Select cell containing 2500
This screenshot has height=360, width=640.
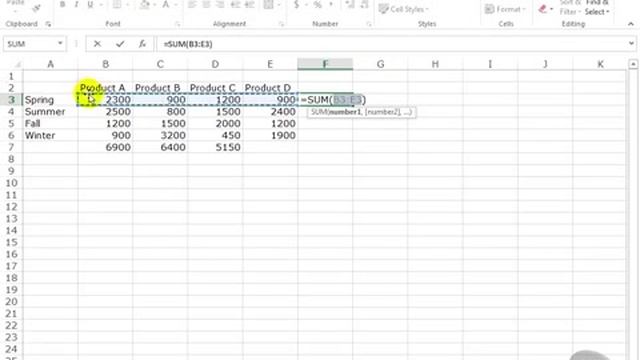click(x=105, y=111)
